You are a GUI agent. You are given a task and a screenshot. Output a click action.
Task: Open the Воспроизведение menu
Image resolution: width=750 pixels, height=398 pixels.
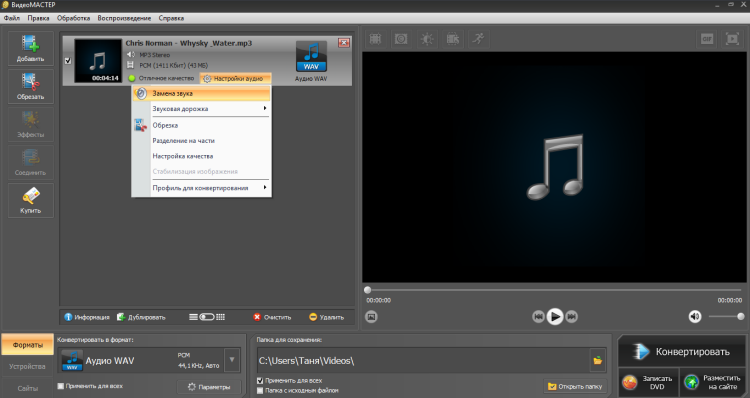(124, 18)
